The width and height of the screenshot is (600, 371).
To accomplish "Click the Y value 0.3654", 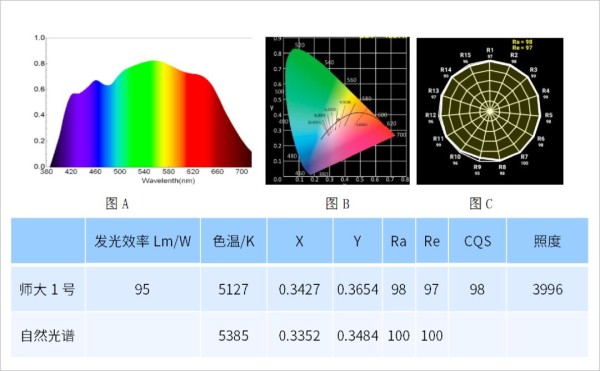I will [357, 290].
